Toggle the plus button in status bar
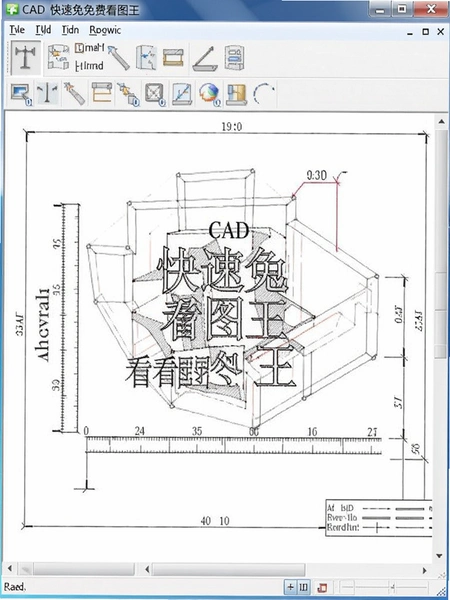 coord(290,587)
